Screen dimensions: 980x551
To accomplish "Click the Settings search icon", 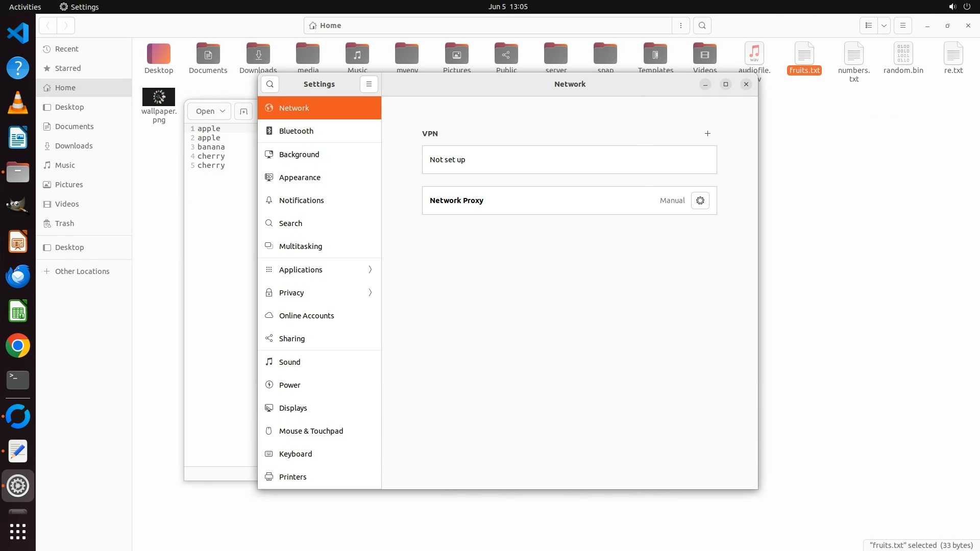I will pos(270,84).
